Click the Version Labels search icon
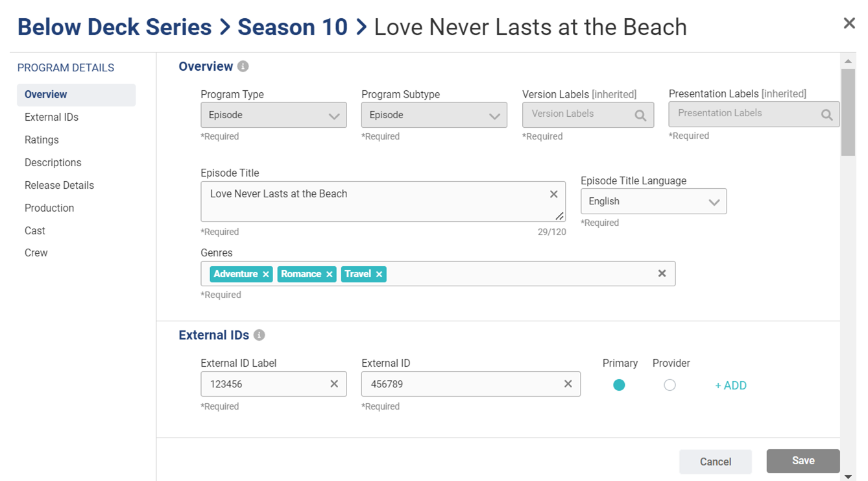Viewport: 868px width, 481px height. pos(640,116)
